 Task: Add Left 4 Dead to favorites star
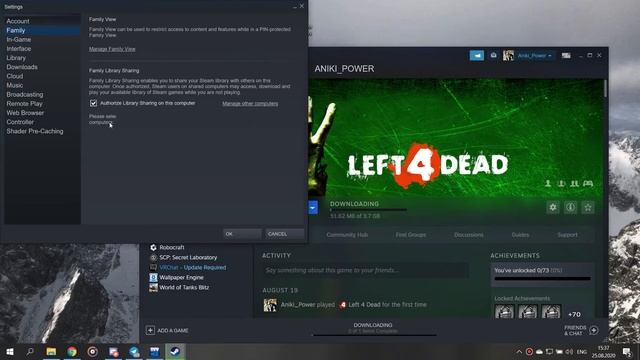(588, 207)
